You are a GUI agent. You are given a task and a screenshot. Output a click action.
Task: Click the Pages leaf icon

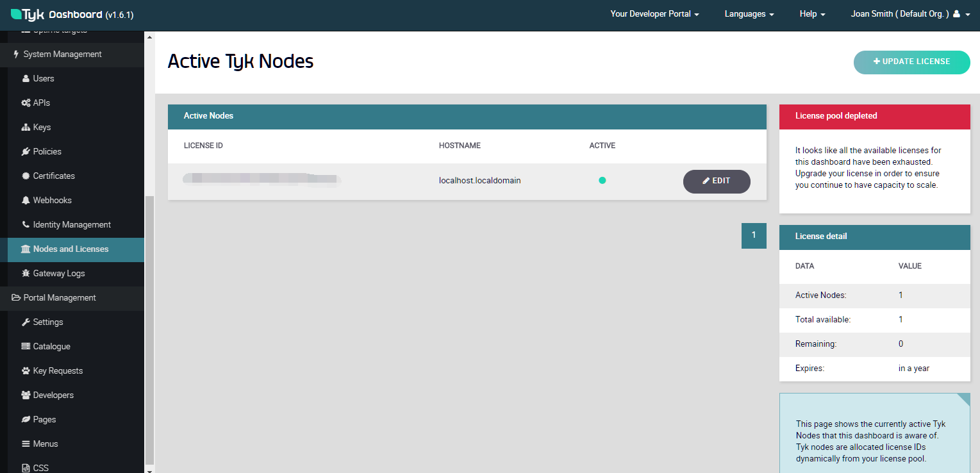(26, 420)
